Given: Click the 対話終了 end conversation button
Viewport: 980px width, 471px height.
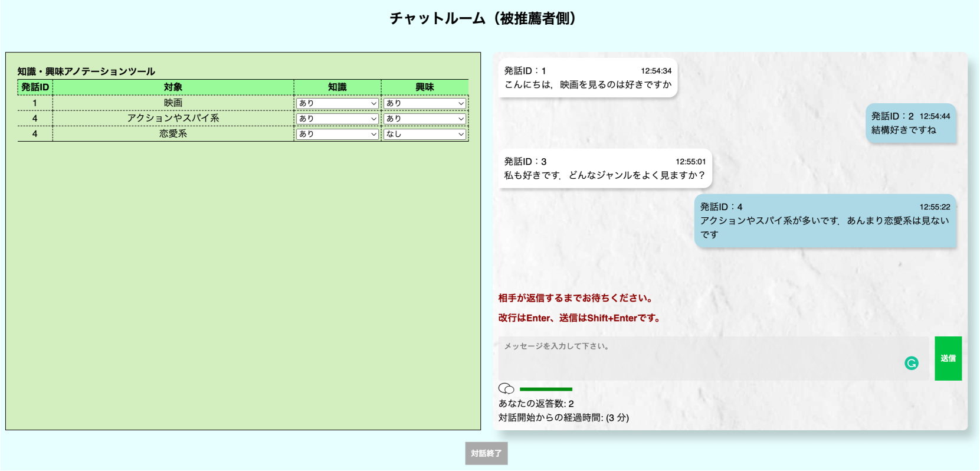Looking at the screenshot, I should coord(486,453).
